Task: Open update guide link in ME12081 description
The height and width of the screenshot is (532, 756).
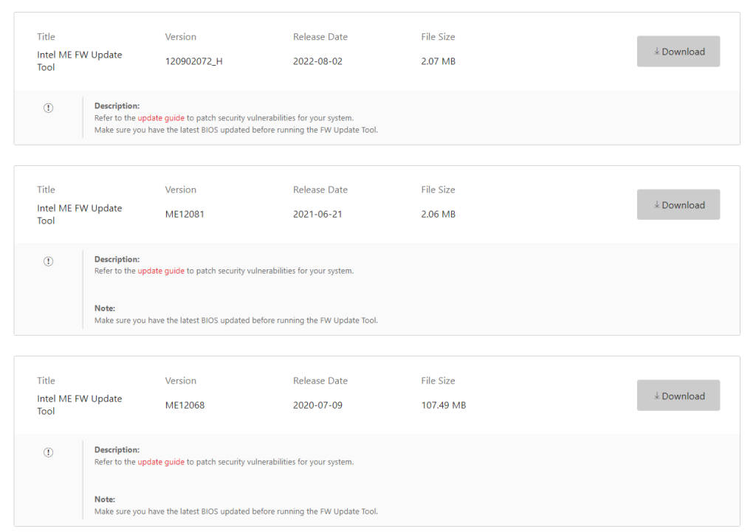Action: pyautogui.click(x=161, y=271)
